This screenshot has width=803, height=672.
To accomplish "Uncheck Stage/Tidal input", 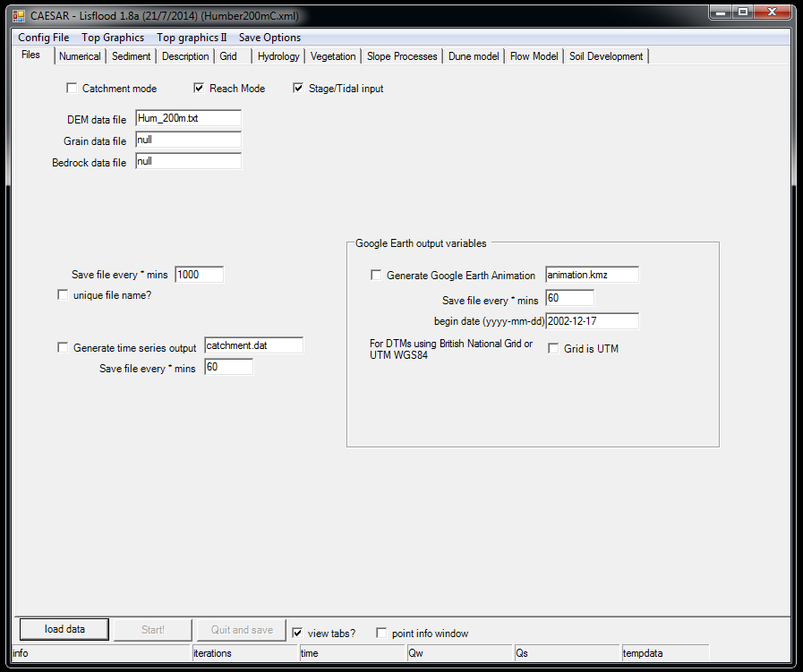I will click(x=298, y=88).
